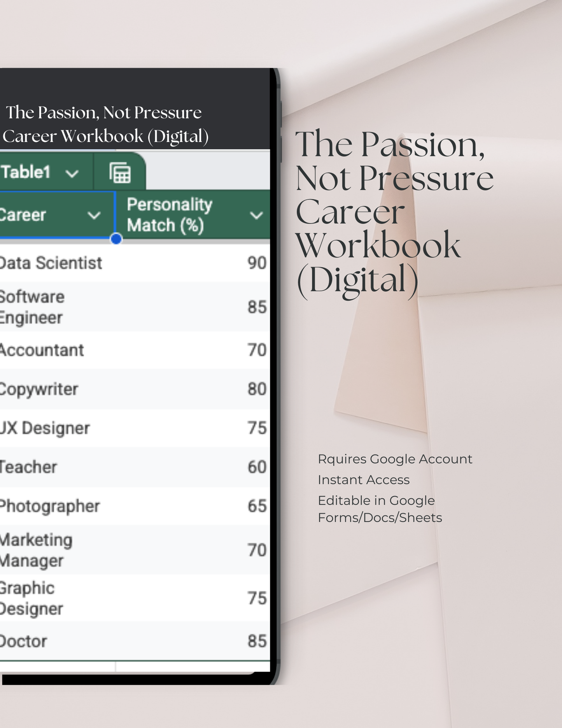Select the Accountant row cell
The width and height of the screenshot is (562, 728).
(42, 350)
